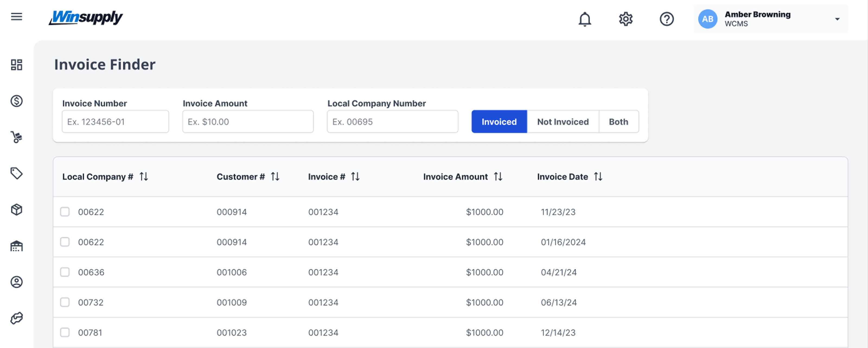Check the first row with company 00622
Image resolution: width=868 pixels, height=348 pixels.
tap(65, 212)
